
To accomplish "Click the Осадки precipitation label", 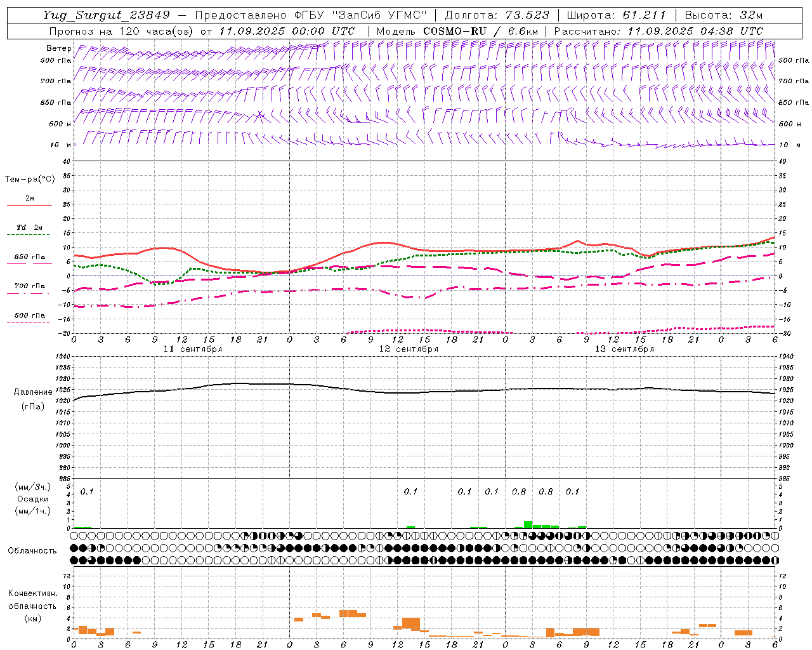I will pos(32,499).
